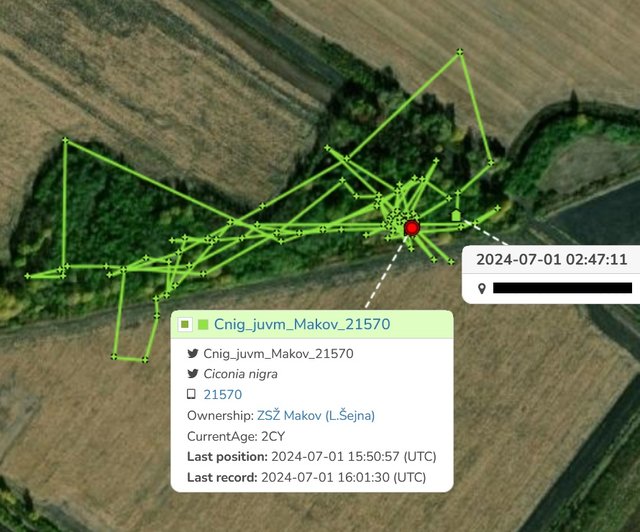Select the westernmost track point on left edge
This screenshot has height=532, width=640.
tap(27, 276)
